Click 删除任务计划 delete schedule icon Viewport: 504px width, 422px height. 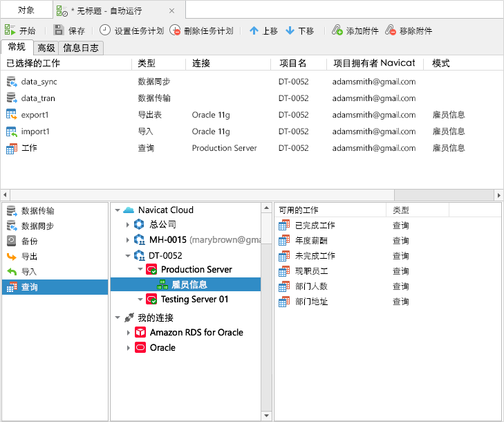(x=176, y=30)
